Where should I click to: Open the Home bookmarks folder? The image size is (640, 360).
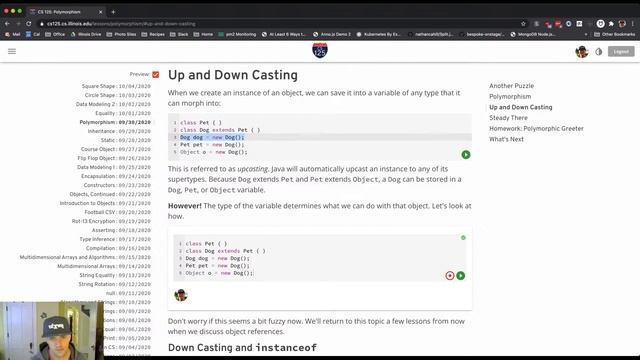(203, 34)
